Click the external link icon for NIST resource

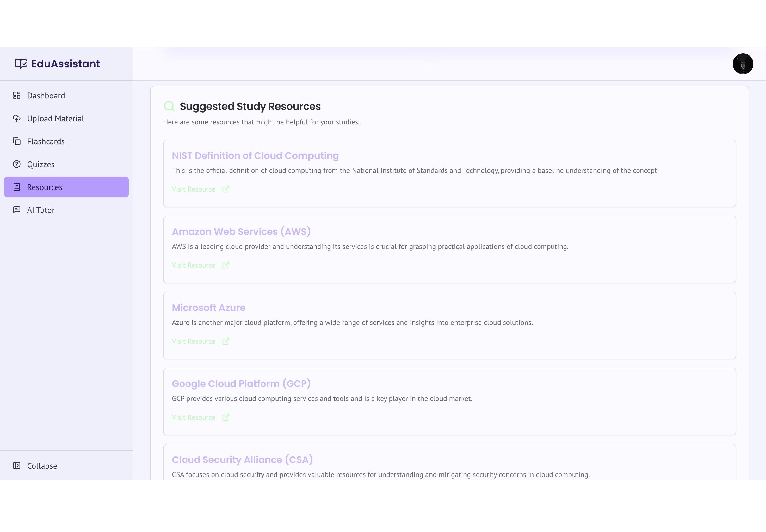(x=226, y=189)
